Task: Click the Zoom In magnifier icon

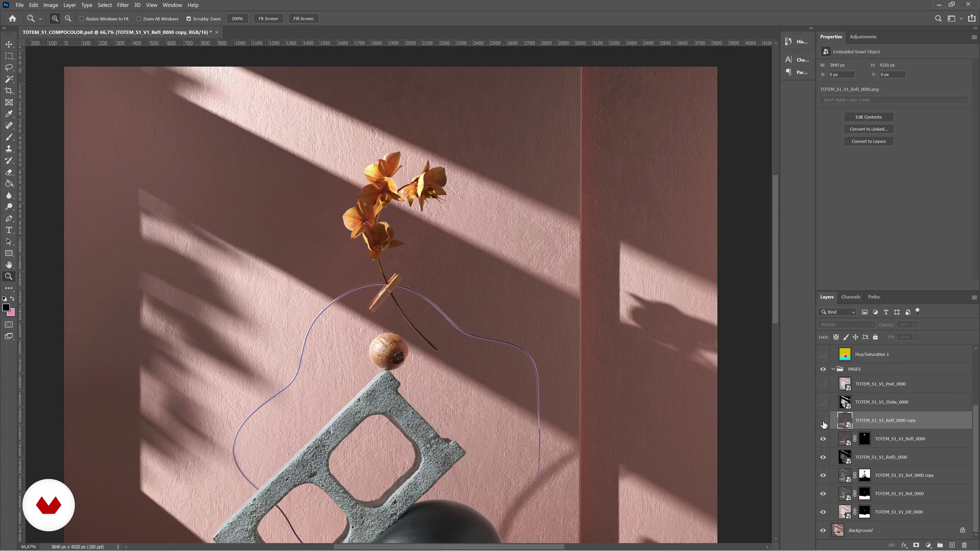Action: pos(55,19)
